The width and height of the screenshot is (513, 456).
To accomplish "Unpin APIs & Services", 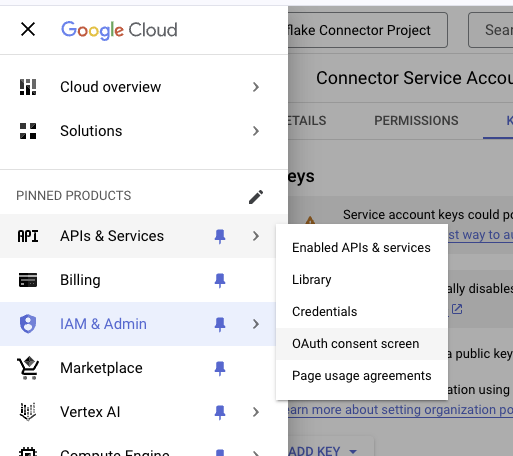I will click(220, 236).
